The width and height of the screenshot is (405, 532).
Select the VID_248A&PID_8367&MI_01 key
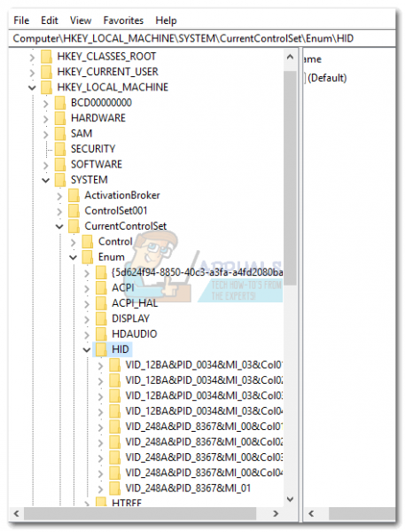pyautogui.click(x=188, y=489)
